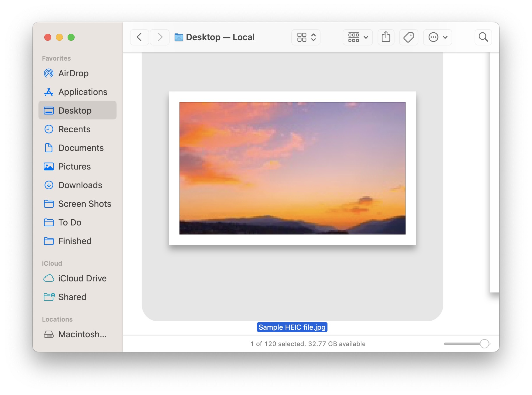Open iCloud Drive in sidebar
This screenshot has height=395, width=532.
click(x=82, y=278)
